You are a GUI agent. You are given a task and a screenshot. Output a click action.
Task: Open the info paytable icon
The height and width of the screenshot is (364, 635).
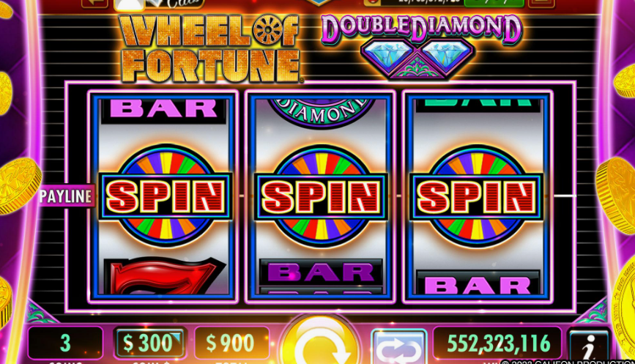tap(589, 347)
